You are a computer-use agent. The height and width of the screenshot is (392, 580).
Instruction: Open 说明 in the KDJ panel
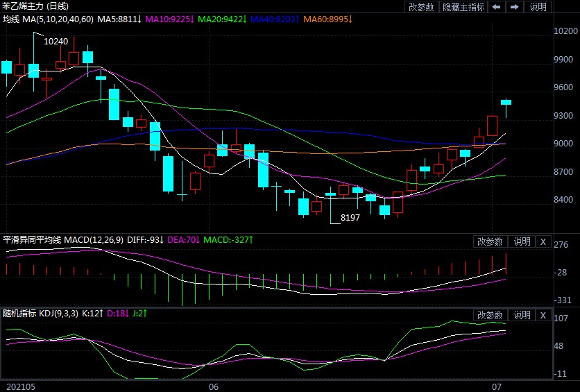522,316
